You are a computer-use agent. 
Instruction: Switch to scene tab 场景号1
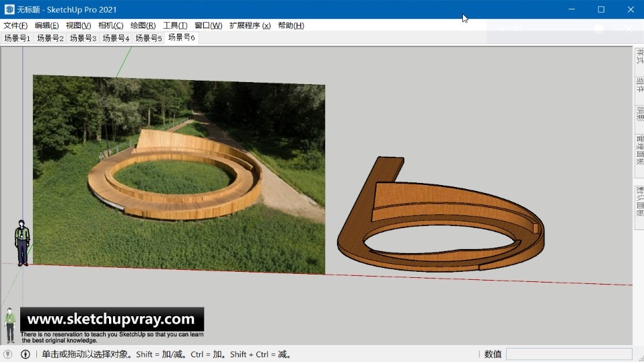coord(17,38)
